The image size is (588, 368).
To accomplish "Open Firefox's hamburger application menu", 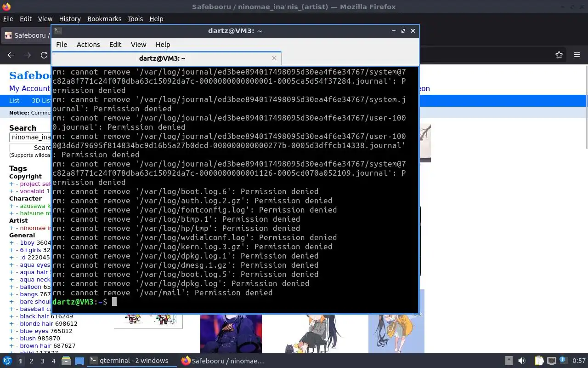I will (x=577, y=55).
